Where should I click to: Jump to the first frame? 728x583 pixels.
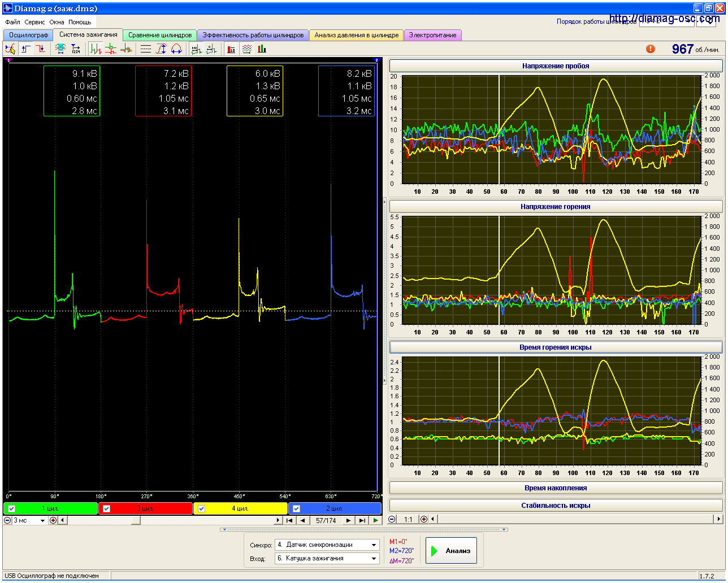(289, 520)
